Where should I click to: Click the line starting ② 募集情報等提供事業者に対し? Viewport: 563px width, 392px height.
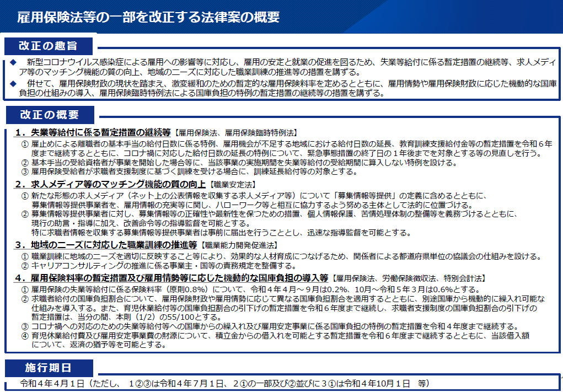pyautogui.click(x=269, y=214)
